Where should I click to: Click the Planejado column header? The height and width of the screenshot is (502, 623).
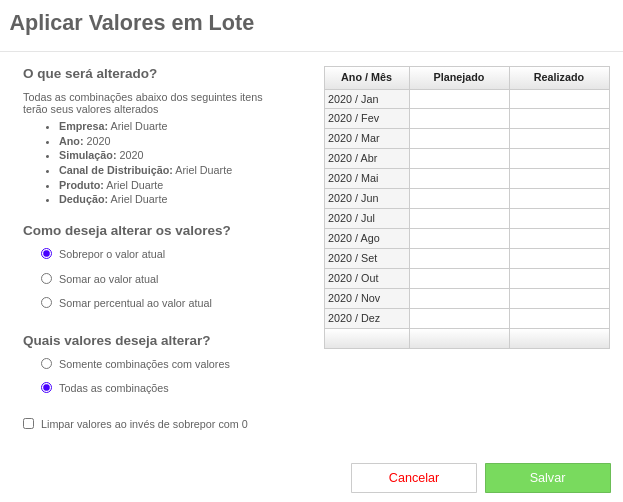click(x=459, y=78)
